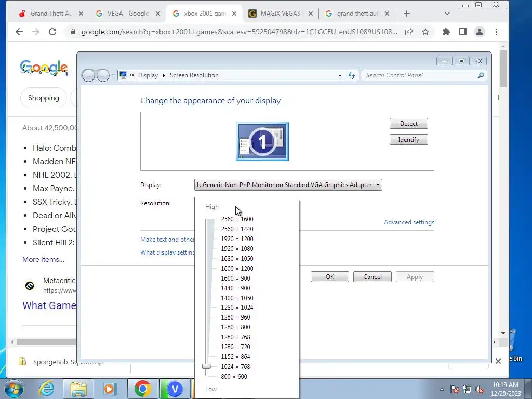Choose 1280 × 1024 resolution
The image size is (532, 399).
pos(237,308)
